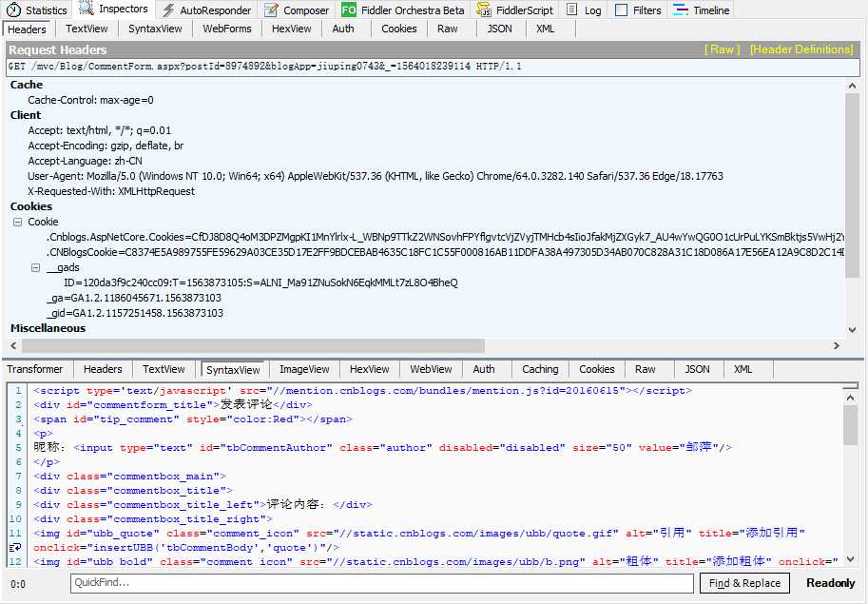The height and width of the screenshot is (604, 868).
Task: Click line 5 with tbCommentAuthor input
Action: [382, 447]
